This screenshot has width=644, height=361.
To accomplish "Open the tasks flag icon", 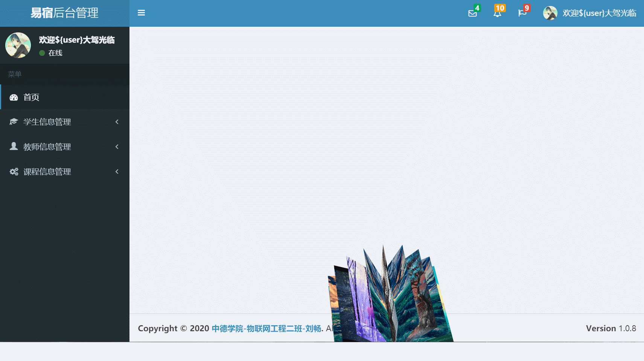I will coord(522,14).
